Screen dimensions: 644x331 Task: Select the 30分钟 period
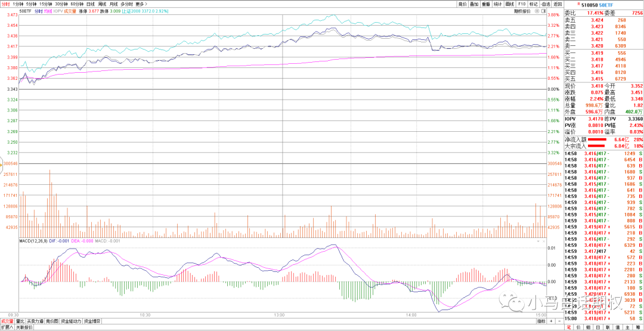61,4
